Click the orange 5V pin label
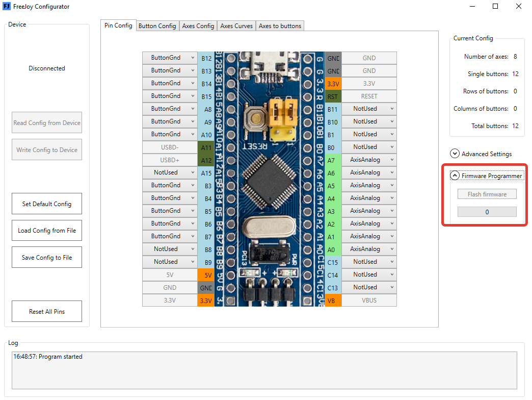The width and height of the screenshot is (532, 400). pyautogui.click(x=206, y=275)
